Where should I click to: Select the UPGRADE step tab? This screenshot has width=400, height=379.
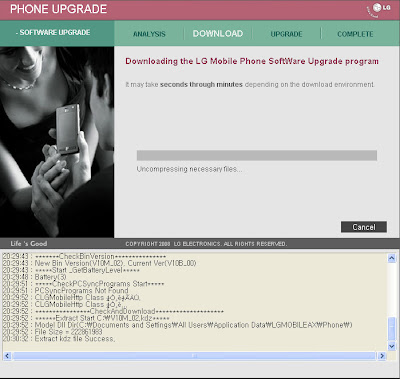click(286, 34)
